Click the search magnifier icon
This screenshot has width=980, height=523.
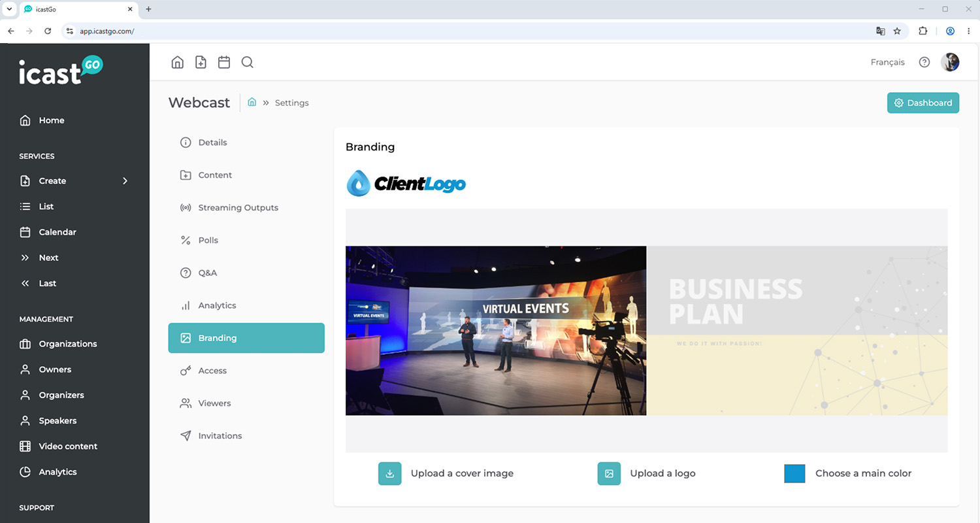click(x=247, y=62)
